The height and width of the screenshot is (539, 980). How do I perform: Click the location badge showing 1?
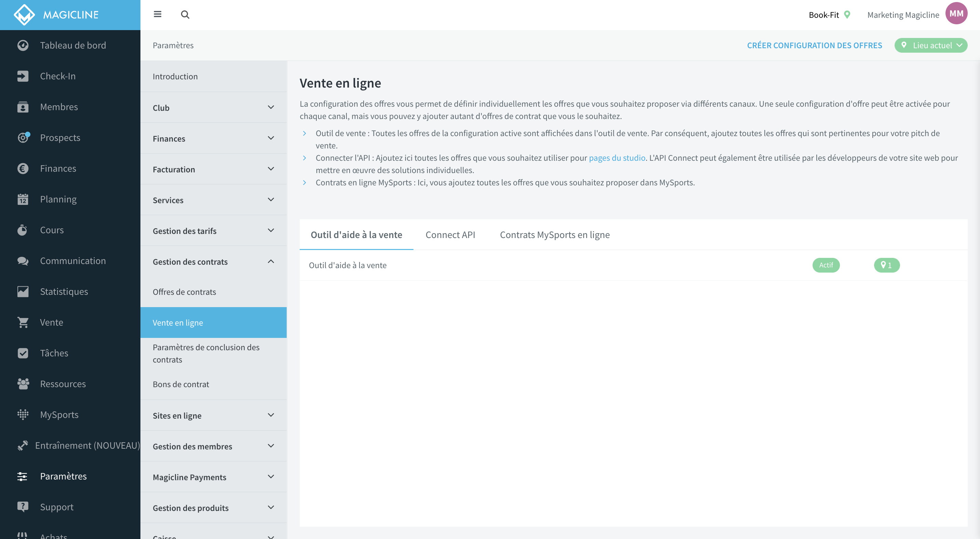[886, 265]
